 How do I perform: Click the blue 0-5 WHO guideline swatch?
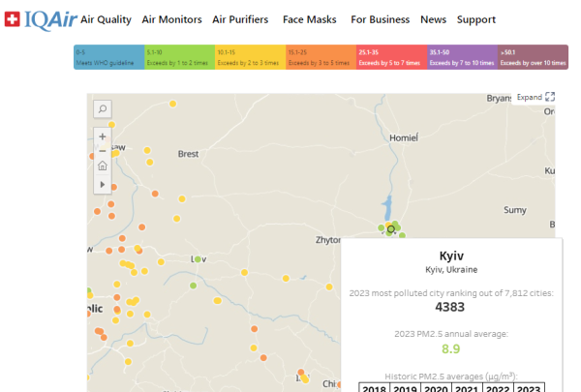pyautogui.click(x=108, y=58)
